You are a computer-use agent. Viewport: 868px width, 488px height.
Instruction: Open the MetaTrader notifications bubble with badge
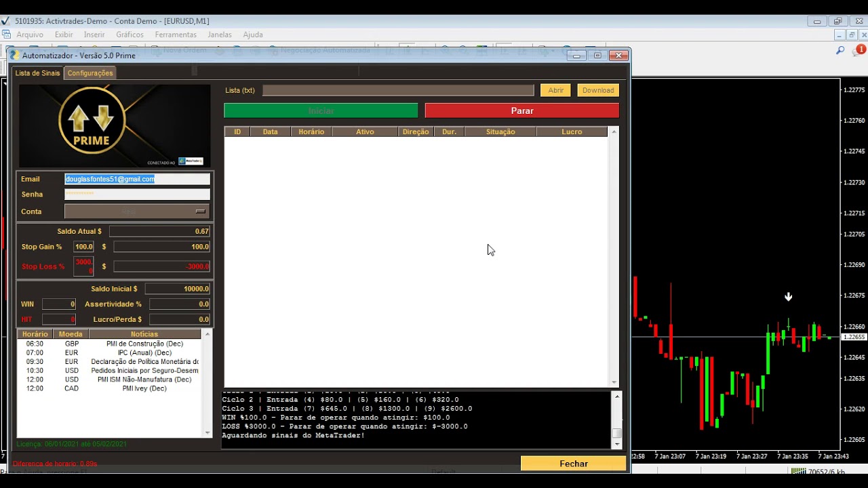click(860, 49)
